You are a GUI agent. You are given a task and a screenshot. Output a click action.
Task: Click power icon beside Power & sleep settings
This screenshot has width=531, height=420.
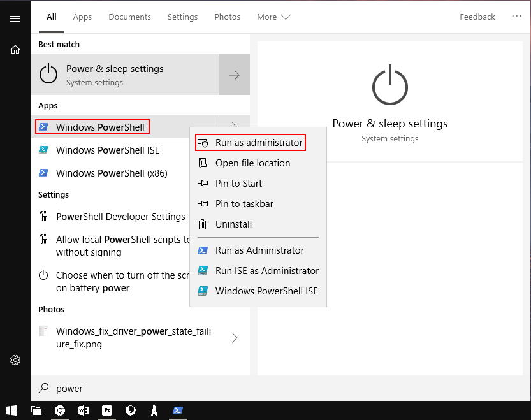click(x=48, y=73)
